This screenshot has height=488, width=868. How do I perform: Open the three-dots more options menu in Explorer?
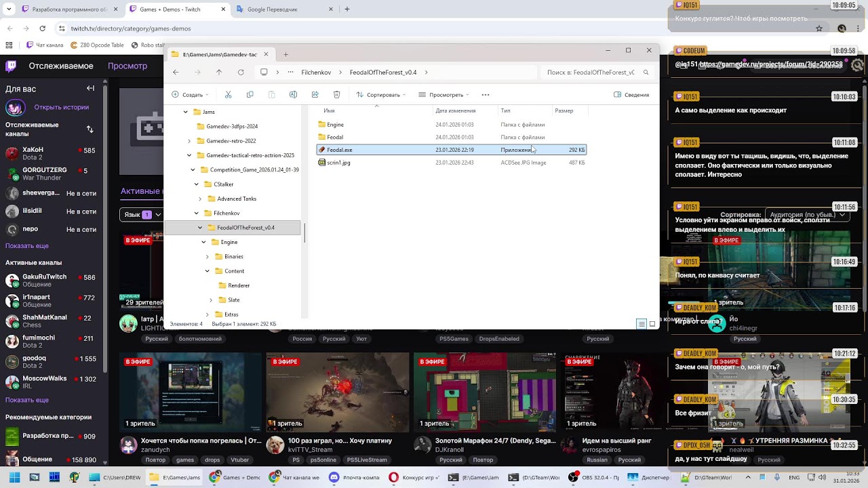485,95
